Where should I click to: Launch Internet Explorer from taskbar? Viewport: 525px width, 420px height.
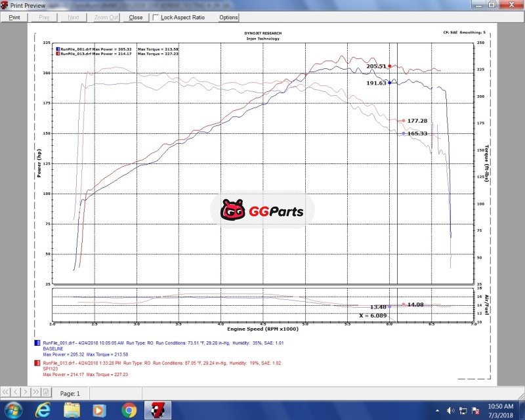click(x=42, y=410)
